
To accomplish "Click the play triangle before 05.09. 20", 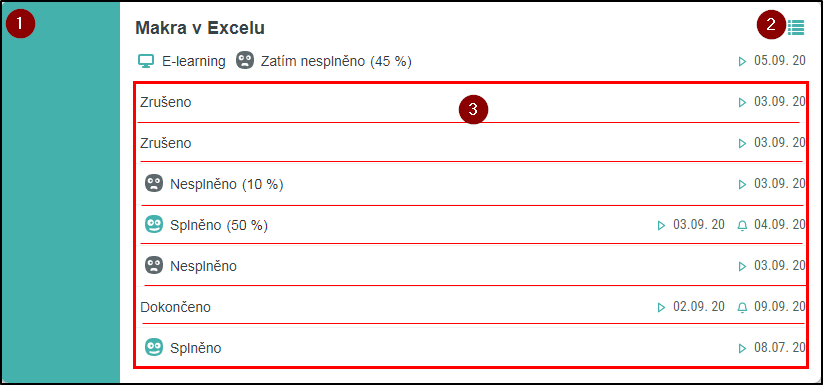I will (x=742, y=61).
